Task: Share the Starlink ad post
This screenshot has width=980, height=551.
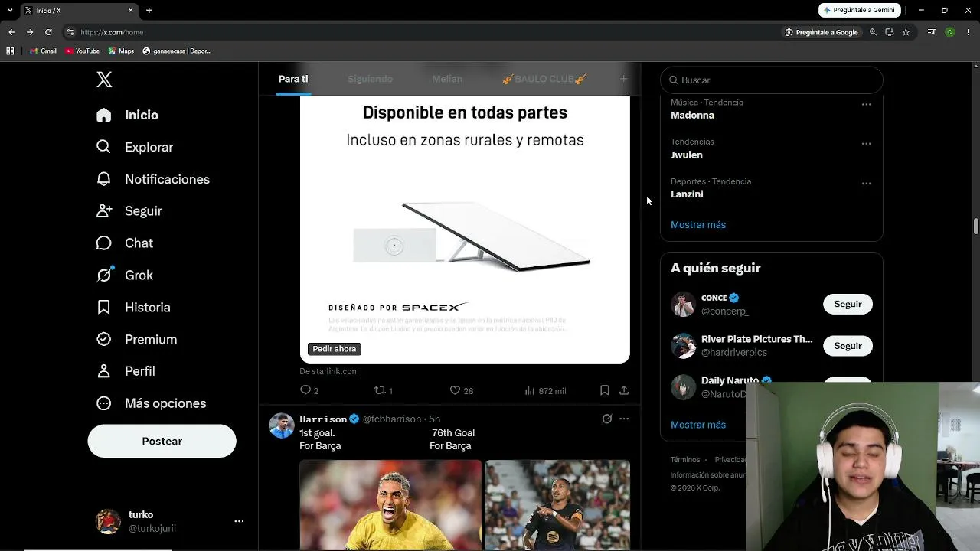Action: pyautogui.click(x=624, y=390)
